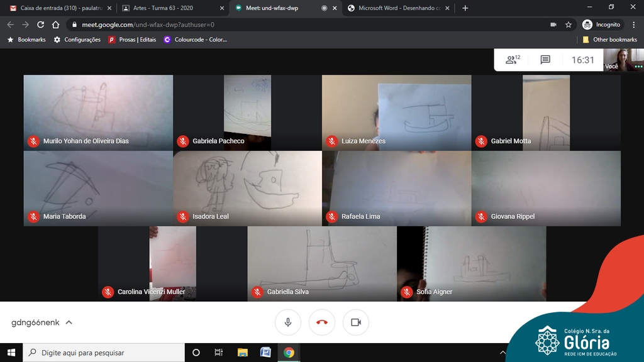Click the address bar with meet.google.com URL
Viewport: 644px width, 362px height.
[x=321, y=25]
